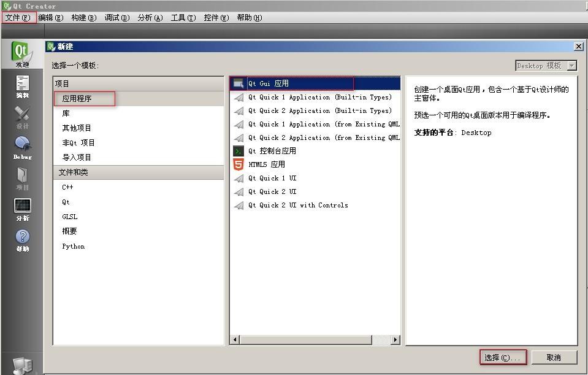The image size is (588, 375).
Task: Open the 构建 menu in the menu bar
Action: pos(85,18)
